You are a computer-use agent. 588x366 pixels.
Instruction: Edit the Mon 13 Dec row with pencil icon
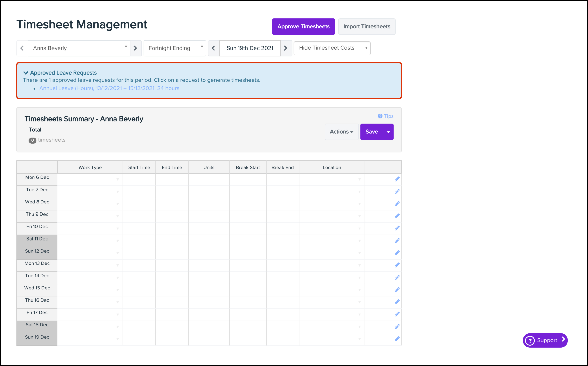click(397, 265)
